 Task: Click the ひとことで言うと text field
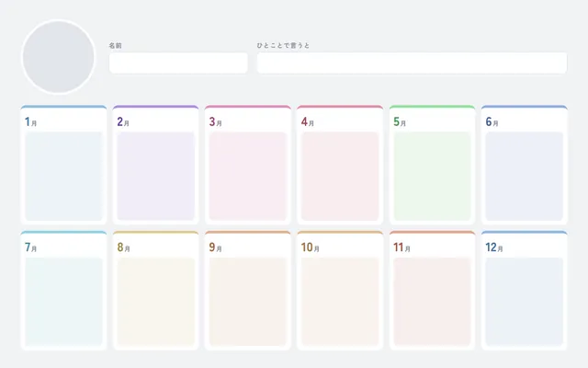(412, 63)
